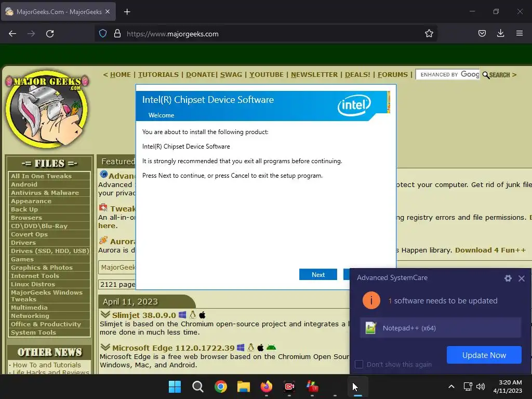This screenshot has width=532, height=399.
Task: Open taskbar Search
Action: click(197, 387)
